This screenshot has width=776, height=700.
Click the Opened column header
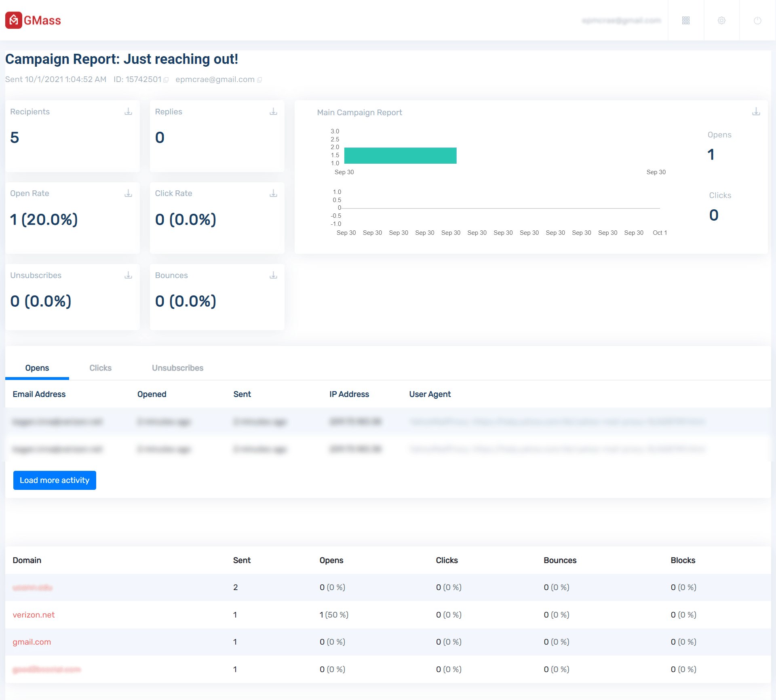click(152, 394)
